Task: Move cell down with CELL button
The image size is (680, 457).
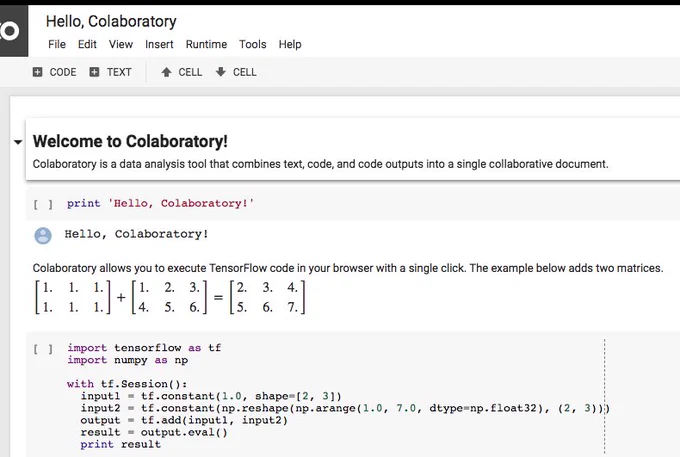Action: (236, 72)
